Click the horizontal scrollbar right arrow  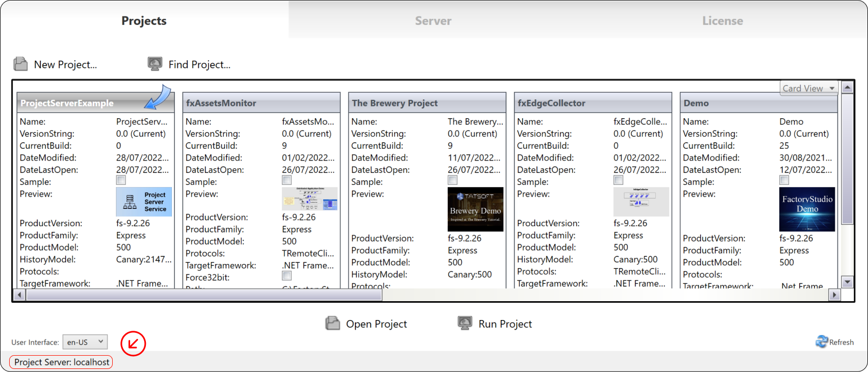pyautogui.click(x=834, y=295)
